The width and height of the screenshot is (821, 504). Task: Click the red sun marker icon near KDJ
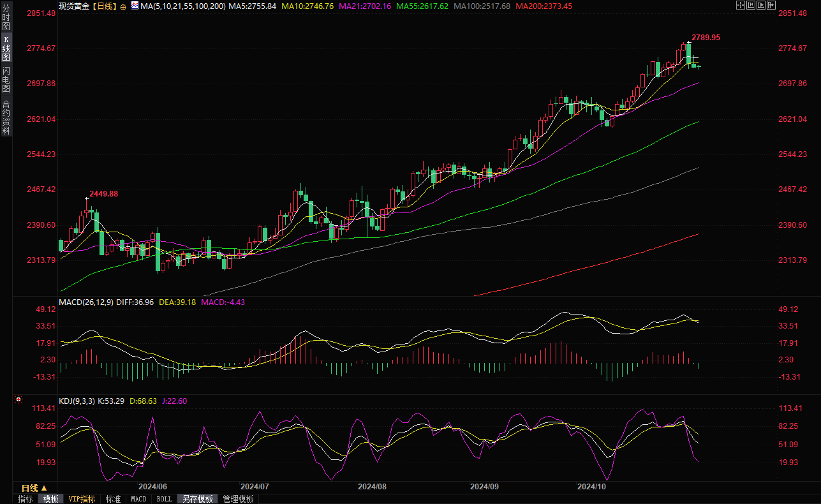coord(18,401)
